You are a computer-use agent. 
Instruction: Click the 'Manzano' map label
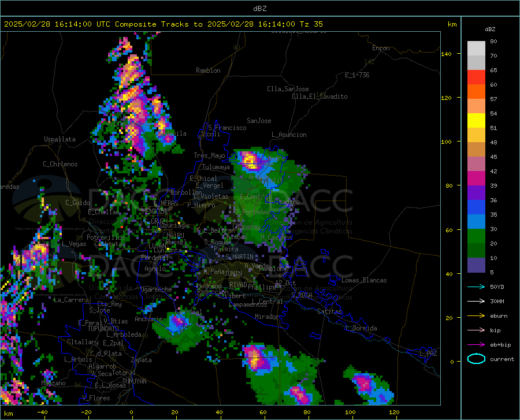pos(53,383)
